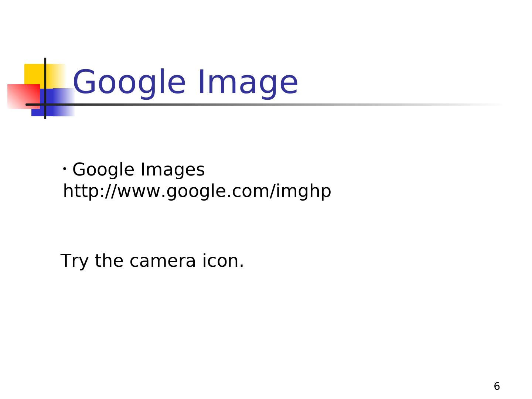This screenshot has width=532, height=399.
Task: Open the http://www.google.com/imghp link
Action: [x=197, y=192]
